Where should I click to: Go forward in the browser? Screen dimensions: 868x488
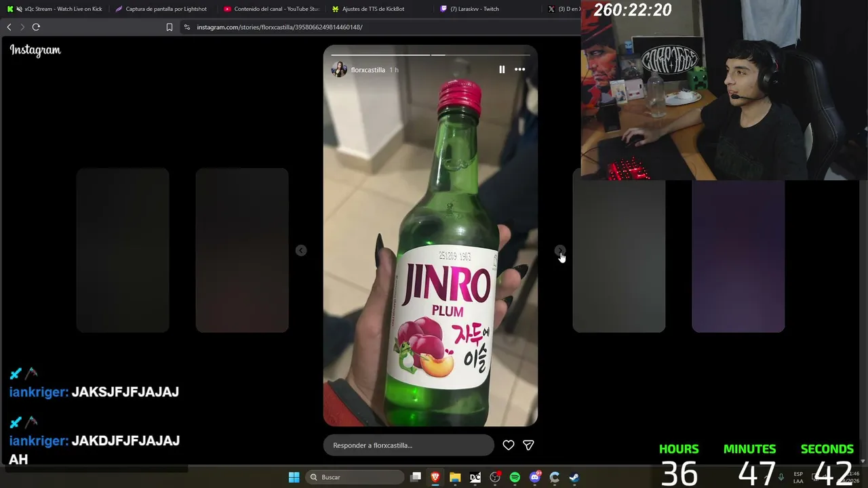pyautogui.click(x=22, y=27)
